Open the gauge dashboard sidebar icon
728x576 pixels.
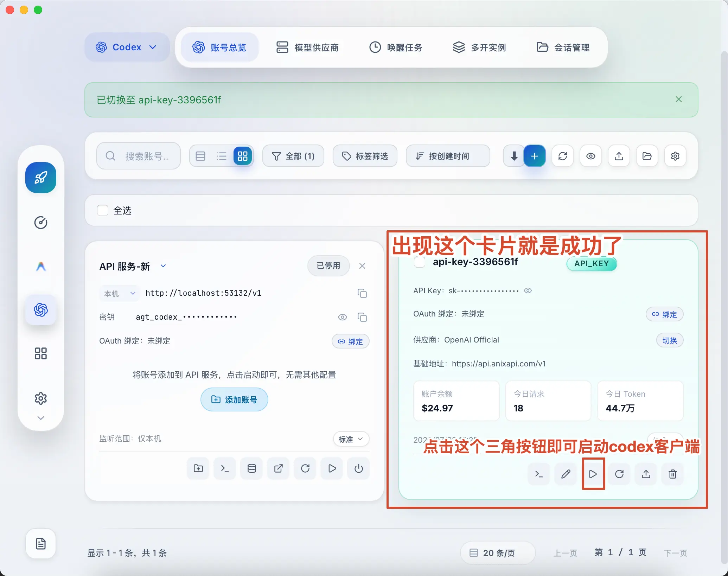[41, 223]
